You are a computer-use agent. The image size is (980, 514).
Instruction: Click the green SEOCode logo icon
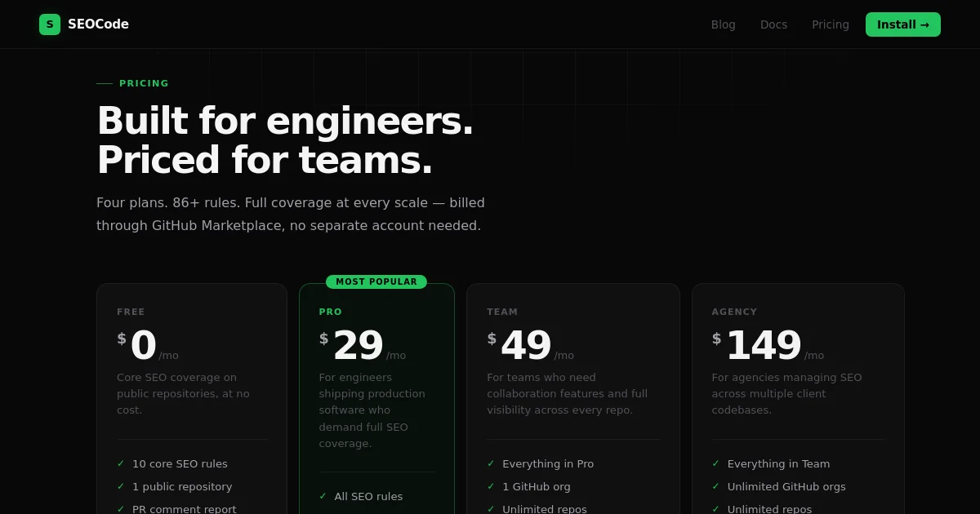coord(50,24)
